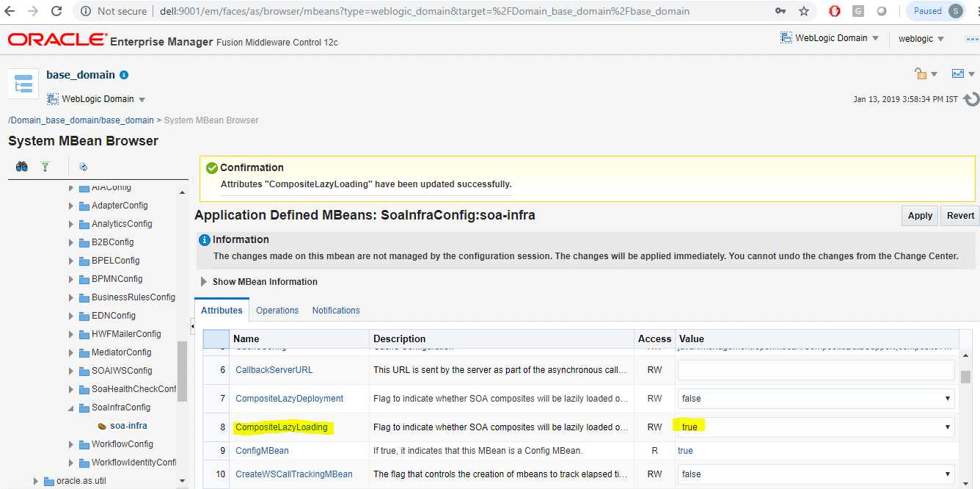Expand the B2BConfig tree node
This screenshot has height=489, width=980.
[71, 242]
